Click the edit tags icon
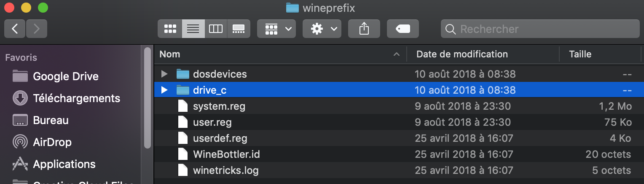This screenshot has width=644, height=184. click(x=403, y=29)
